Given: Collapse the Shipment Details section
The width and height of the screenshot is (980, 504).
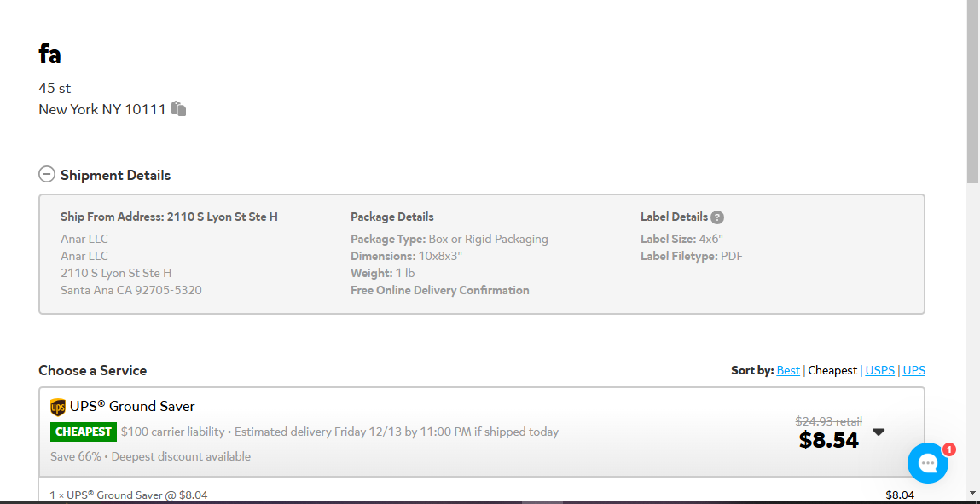Looking at the screenshot, I should pos(47,174).
